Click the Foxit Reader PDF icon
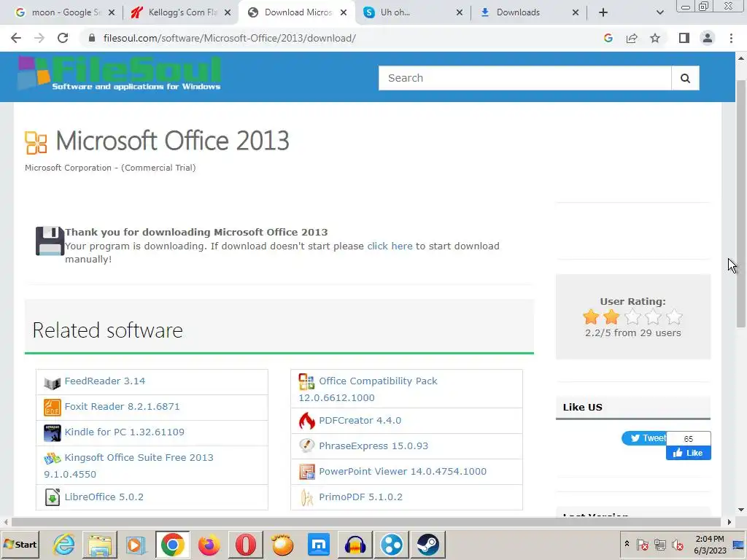This screenshot has width=747, height=560. click(52, 408)
